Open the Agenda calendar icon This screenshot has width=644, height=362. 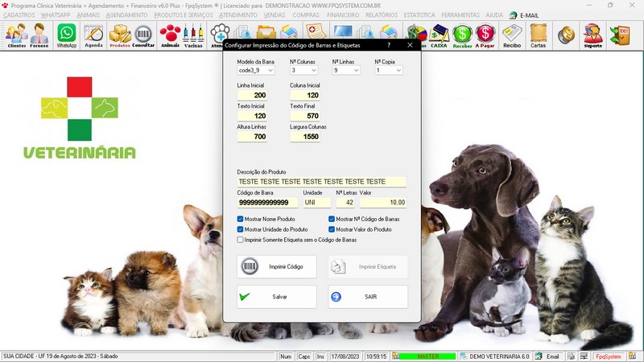point(93,35)
